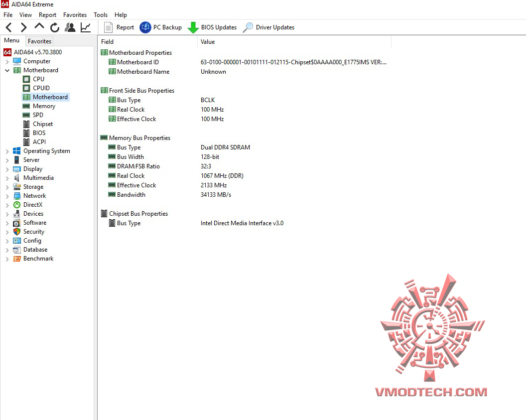Click the Operating System Windows logo icon
526x420 pixels.
coord(17,151)
